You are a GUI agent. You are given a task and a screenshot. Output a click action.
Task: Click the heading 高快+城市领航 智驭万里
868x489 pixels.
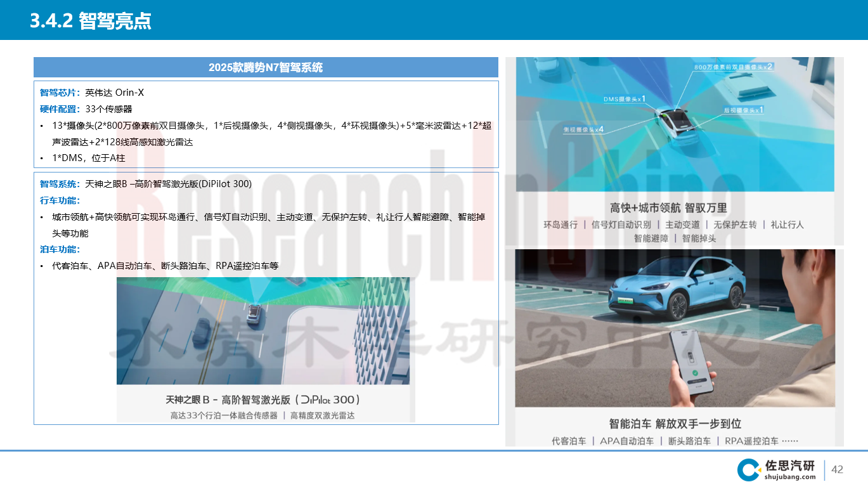click(668, 208)
